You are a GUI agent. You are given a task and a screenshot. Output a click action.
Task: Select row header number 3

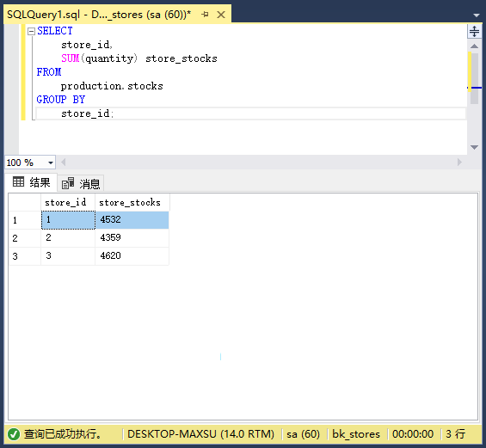[25, 256]
